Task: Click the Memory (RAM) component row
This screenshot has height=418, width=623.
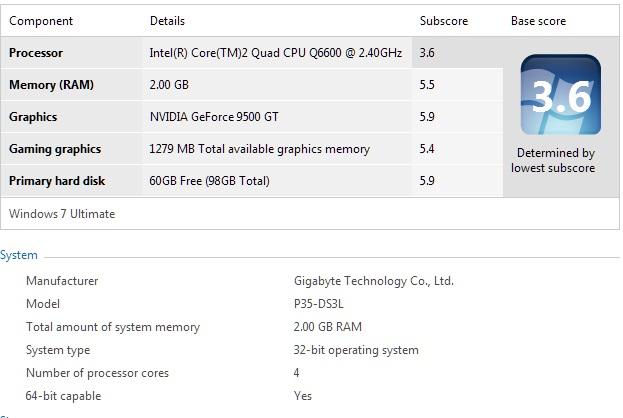Action: (x=252, y=85)
